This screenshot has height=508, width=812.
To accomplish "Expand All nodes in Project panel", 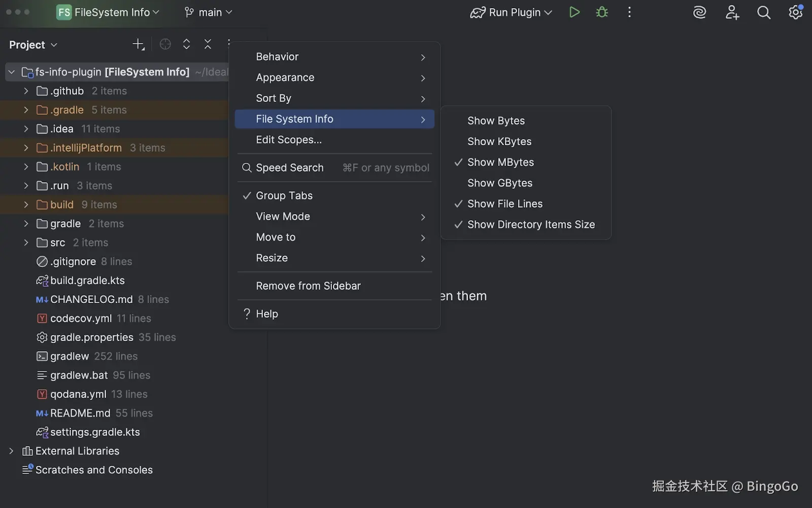I will (x=186, y=44).
